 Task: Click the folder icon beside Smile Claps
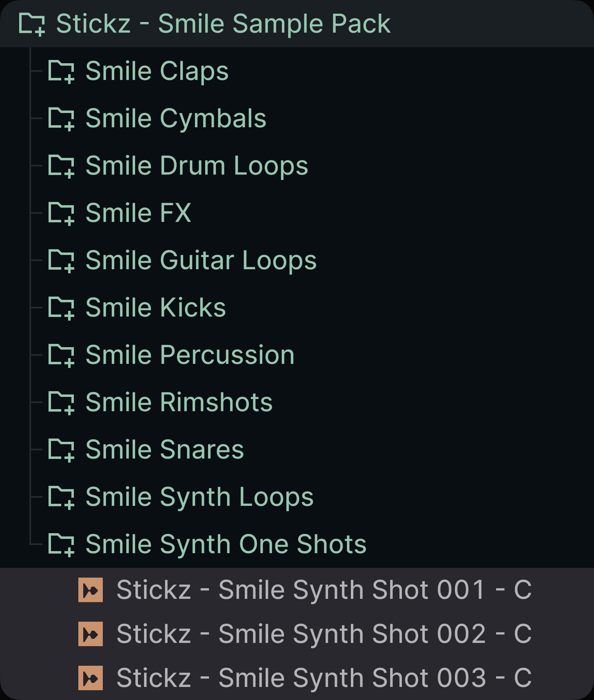pos(61,72)
